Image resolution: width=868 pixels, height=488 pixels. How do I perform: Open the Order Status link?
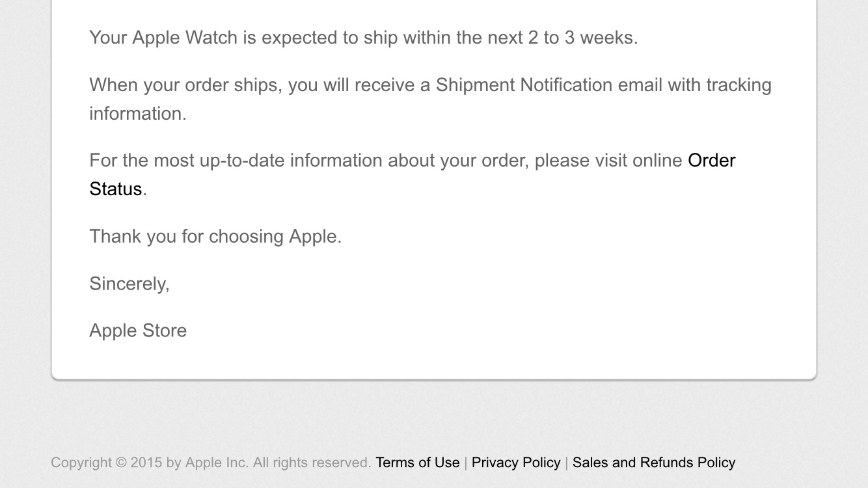click(711, 160)
